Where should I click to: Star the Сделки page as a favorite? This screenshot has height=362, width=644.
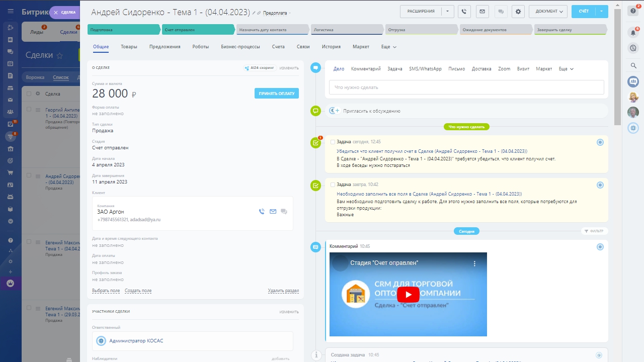(x=60, y=55)
